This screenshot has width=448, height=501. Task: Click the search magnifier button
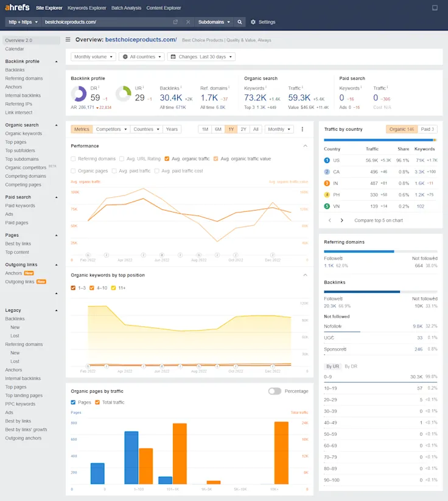240,22
